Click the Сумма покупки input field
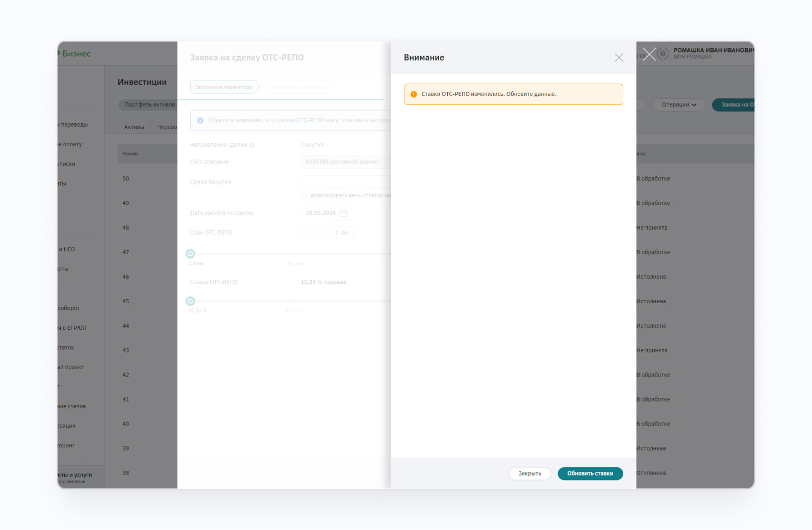The height and width of the screenshot is (530, 812). point(346,182)
